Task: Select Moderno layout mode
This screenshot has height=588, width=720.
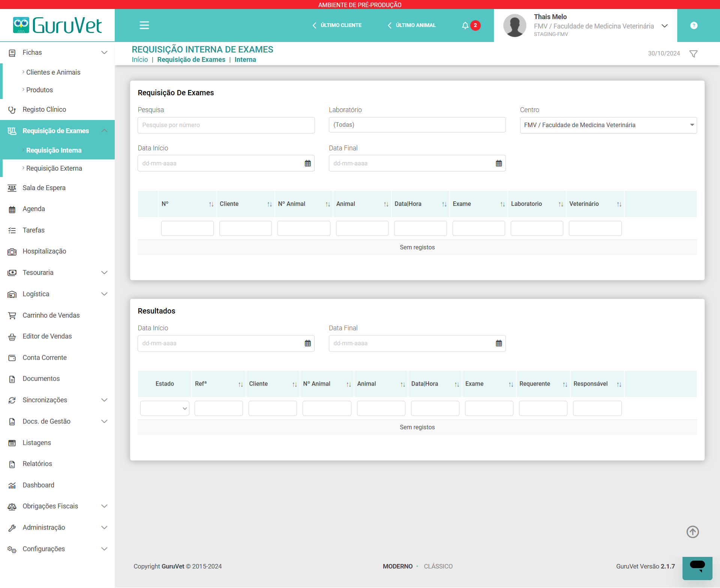Action: 397,566
